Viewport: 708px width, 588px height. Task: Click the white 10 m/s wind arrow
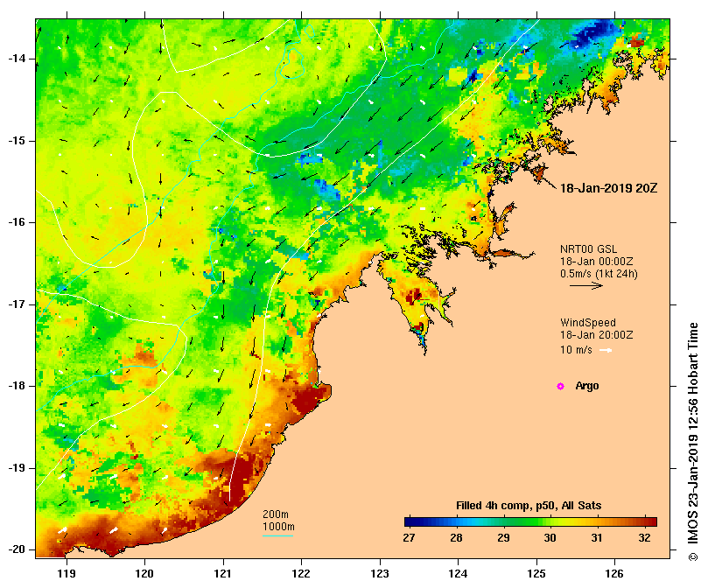606,350
